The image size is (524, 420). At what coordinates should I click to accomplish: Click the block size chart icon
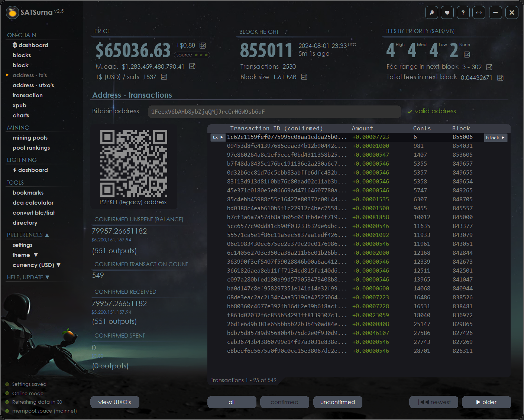click(x=304, y=77)
